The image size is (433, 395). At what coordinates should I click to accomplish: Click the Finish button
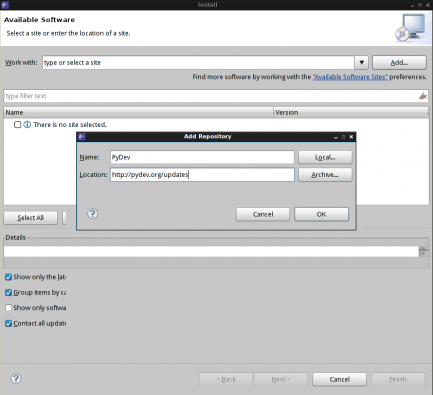[398, 379]
